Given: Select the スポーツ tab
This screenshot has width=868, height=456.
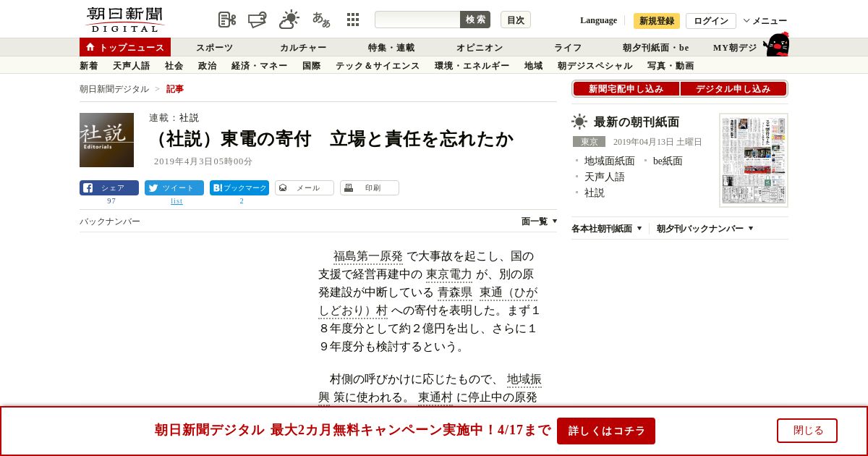Looking at the screenshot, I should point(215,47).
